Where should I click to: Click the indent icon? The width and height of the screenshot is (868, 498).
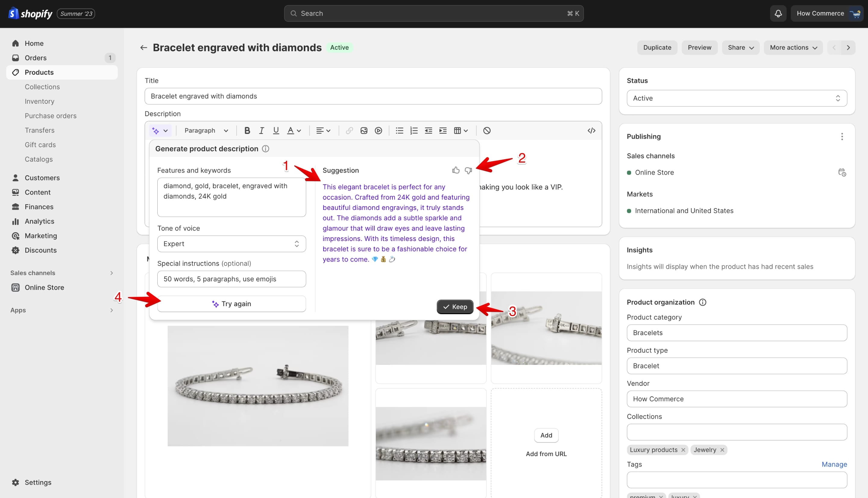click(x=442, y=131)
